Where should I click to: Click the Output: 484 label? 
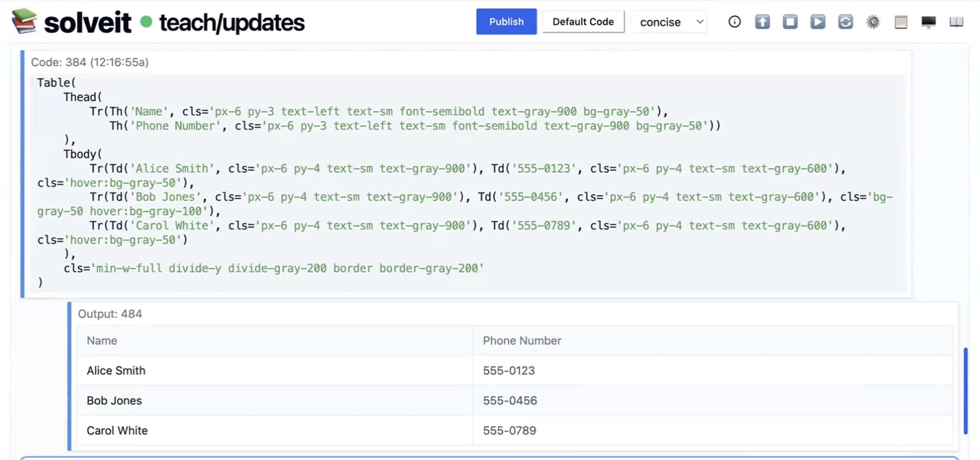(110, 314)
